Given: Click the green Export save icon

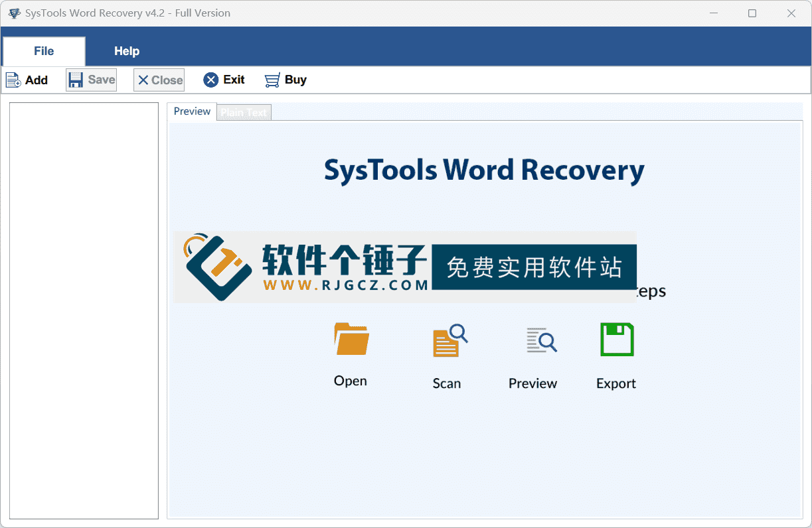Looking at the screenshot, I should tap(616, 339).
